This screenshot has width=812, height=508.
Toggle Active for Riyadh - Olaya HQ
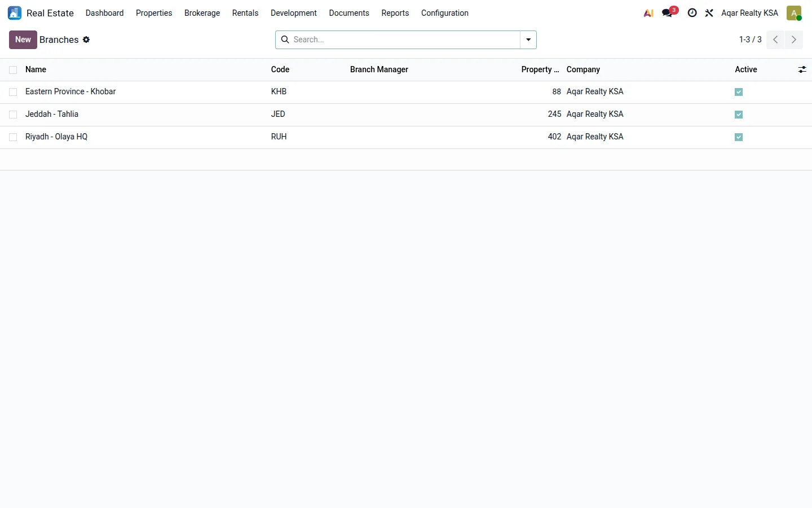(739, 137)
